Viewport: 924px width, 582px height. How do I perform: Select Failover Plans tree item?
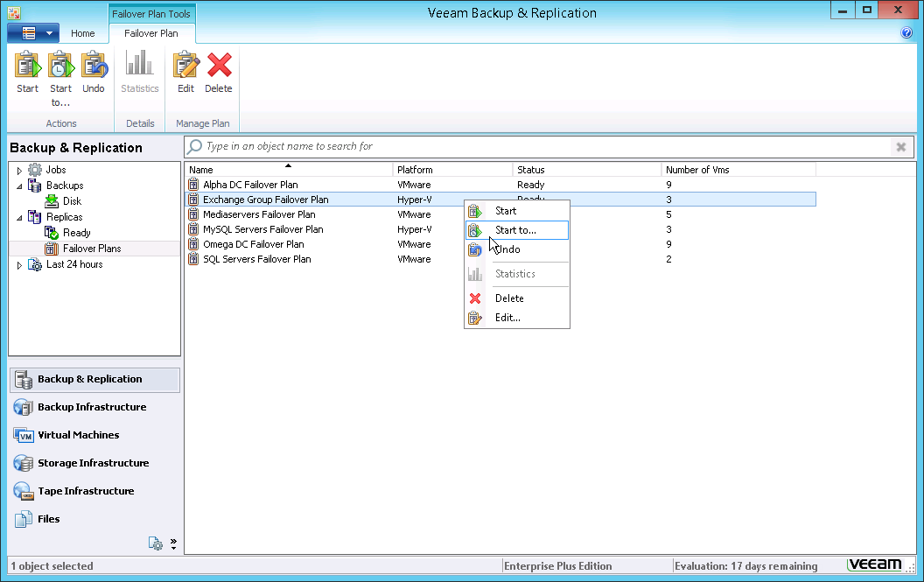(x=92, y=249)
